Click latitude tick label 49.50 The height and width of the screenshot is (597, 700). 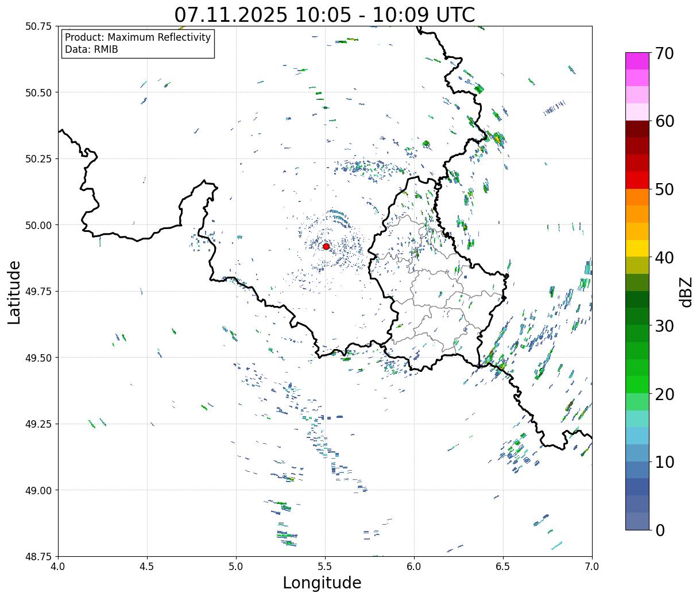click(x=38, y=358)
